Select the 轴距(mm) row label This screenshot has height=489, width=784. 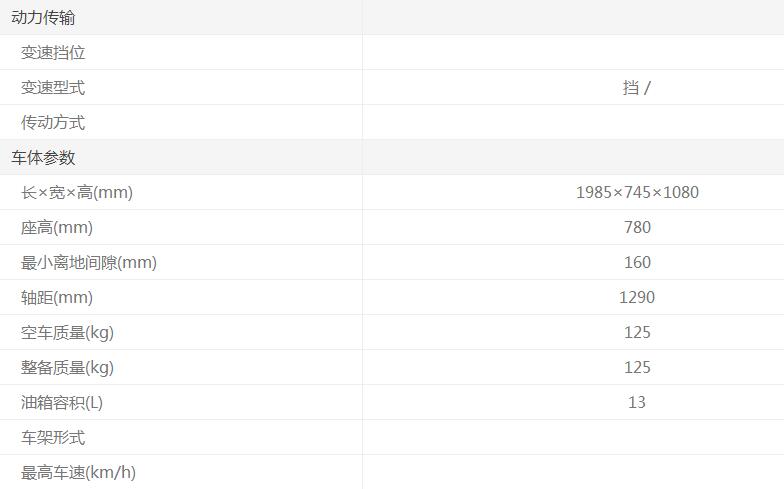pyautogui.click(x=57, y=298)
